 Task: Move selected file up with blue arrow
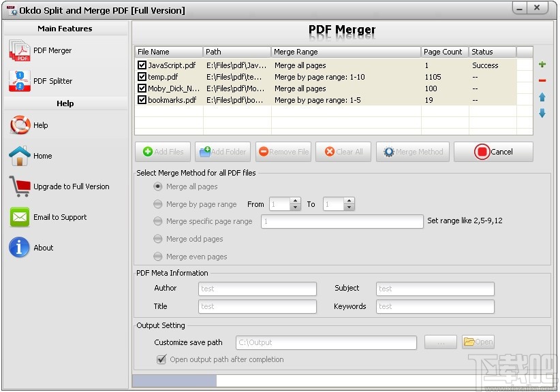tap(541, 97)
